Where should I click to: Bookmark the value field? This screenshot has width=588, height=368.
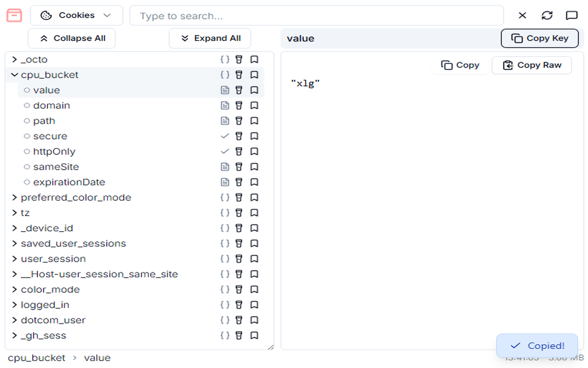[x=254, y=90]
